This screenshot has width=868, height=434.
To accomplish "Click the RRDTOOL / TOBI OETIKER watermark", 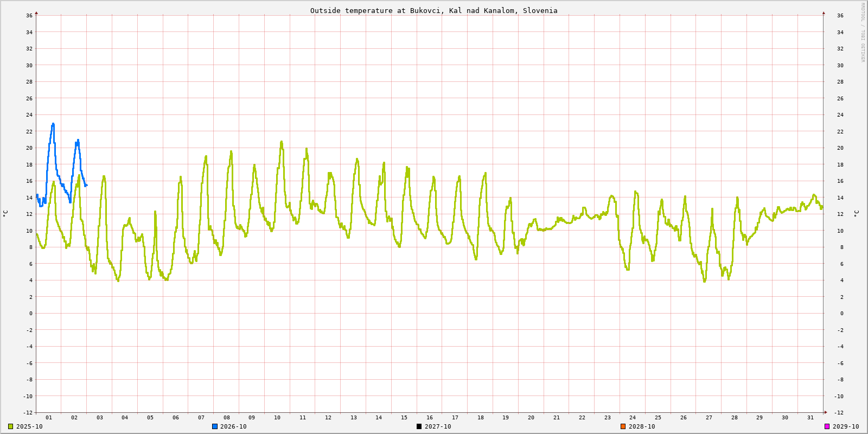I will [863, 33].
